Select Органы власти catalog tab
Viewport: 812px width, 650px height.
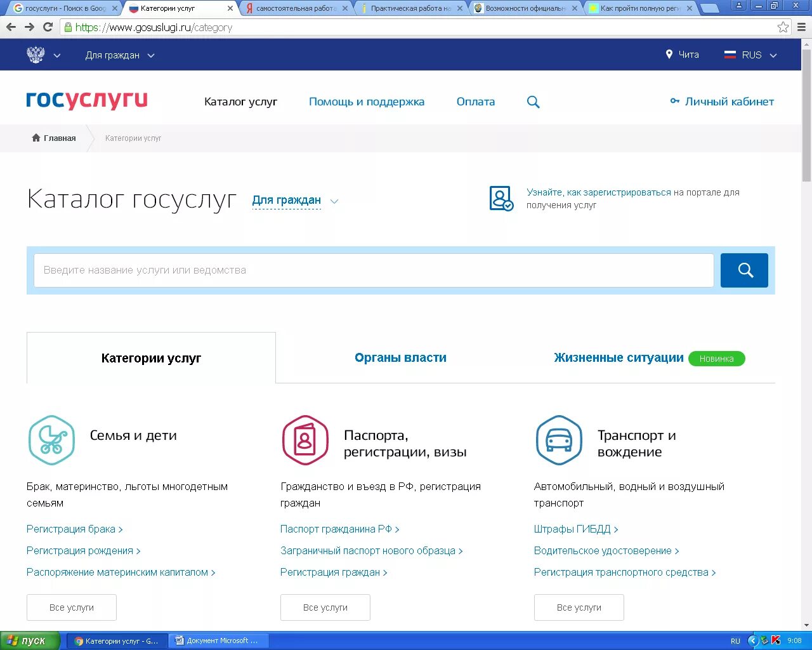(400, 358)
